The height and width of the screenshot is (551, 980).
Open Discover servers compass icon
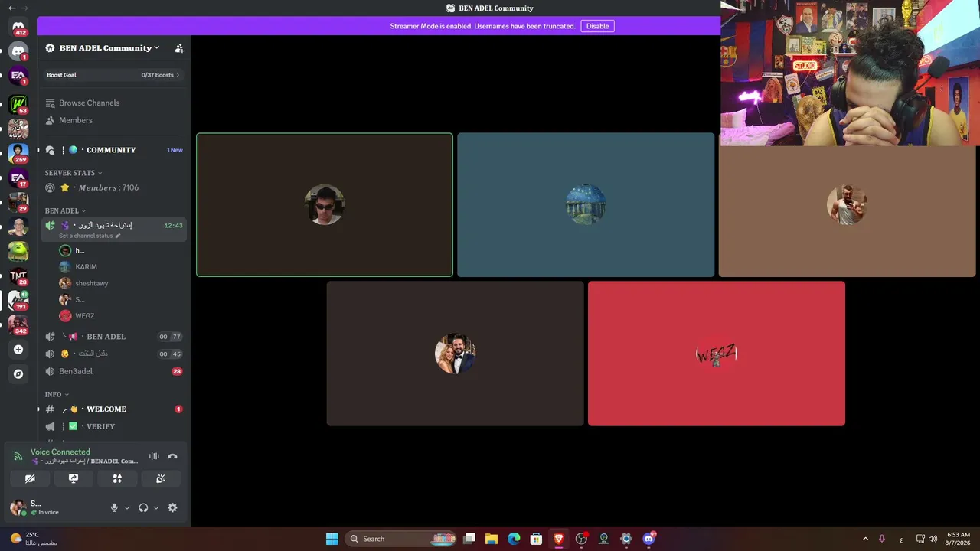tap(18, 374)
